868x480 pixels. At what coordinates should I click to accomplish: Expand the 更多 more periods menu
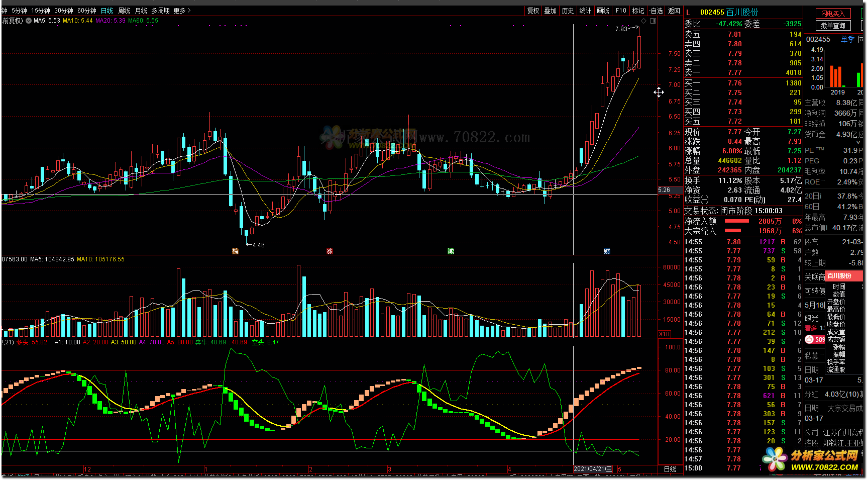coord(182,11)
